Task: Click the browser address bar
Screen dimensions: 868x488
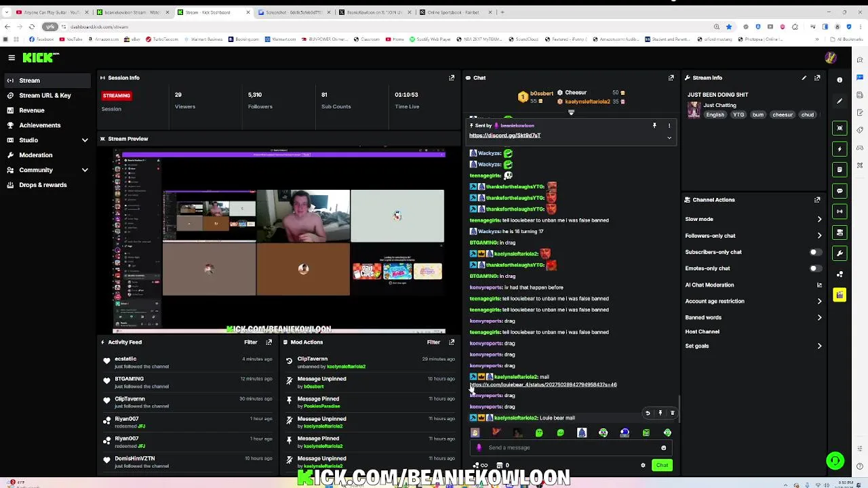Action: (380, 26)
